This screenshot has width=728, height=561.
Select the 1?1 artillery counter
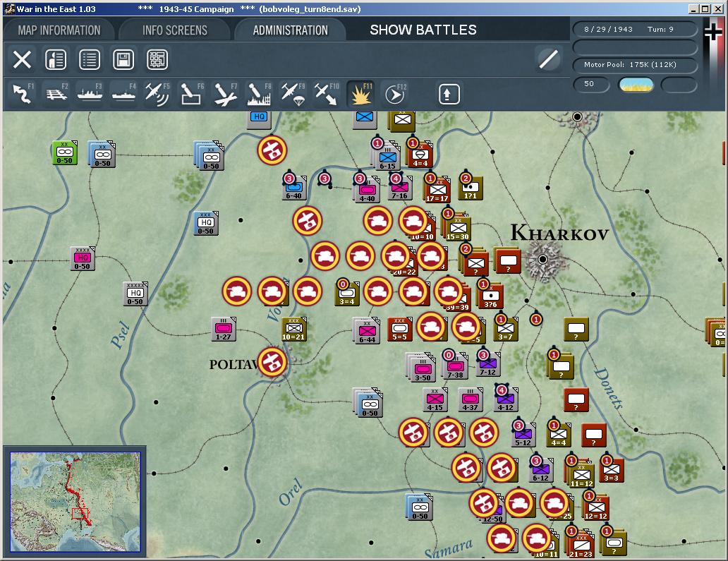click(x=471, y=188)
